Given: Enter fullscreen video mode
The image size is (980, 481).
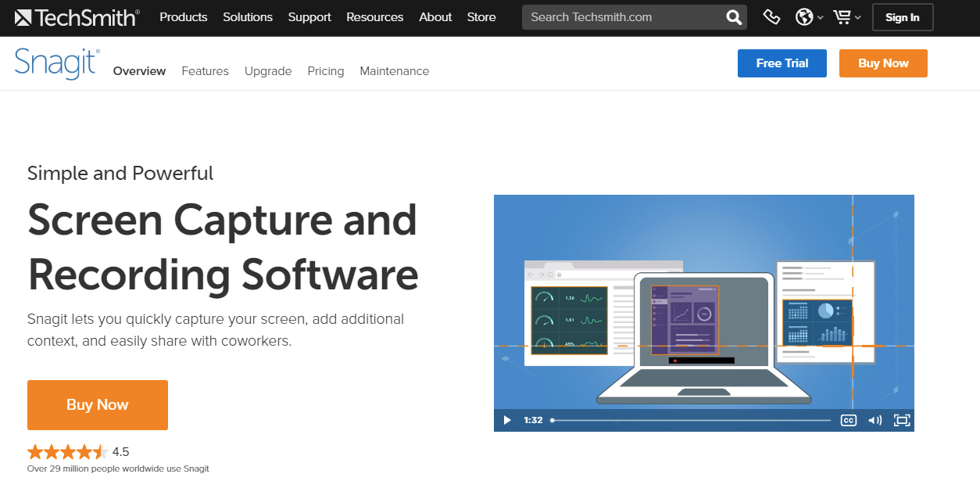Looking at the screenshot, I should 902,420.
